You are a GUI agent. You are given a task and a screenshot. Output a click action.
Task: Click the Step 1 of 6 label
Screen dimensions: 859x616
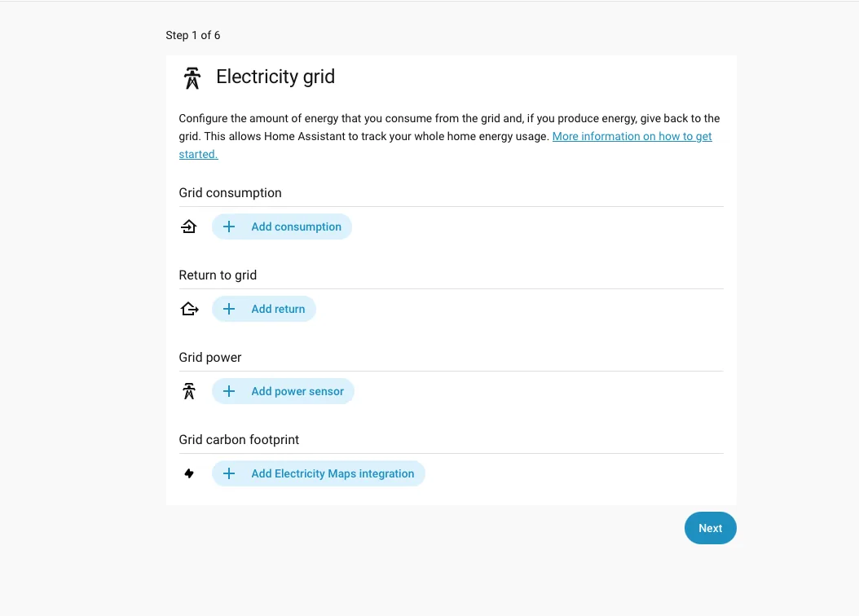(193, 35)
